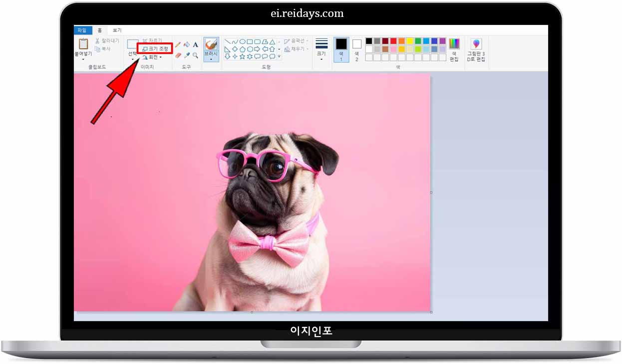Choose the Color picker eyedropper tool
Image resolution: width=622 pixels, height=364 pixels.
[187, 55]
